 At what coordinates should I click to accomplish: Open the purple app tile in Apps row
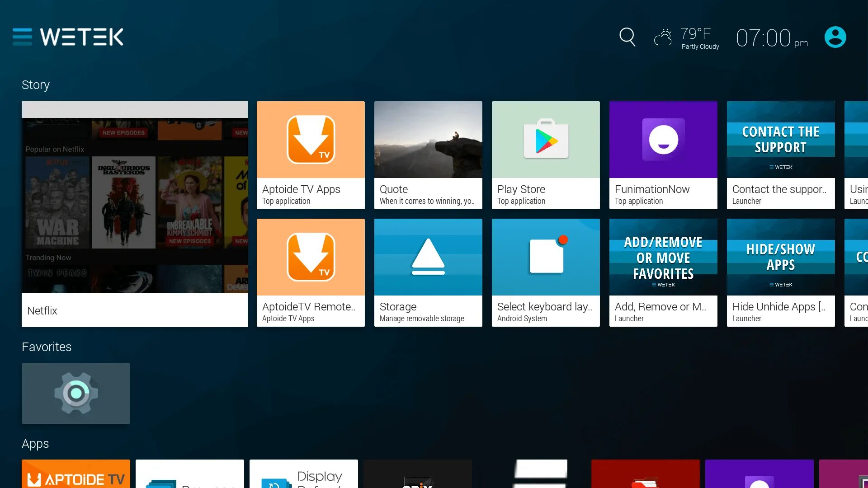coord(759,474)
